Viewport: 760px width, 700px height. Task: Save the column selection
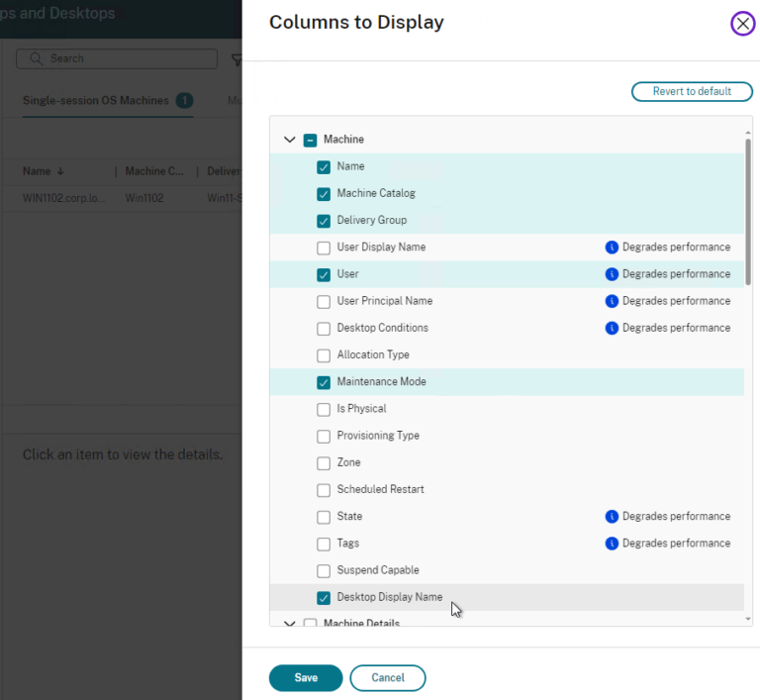point(305,677)
